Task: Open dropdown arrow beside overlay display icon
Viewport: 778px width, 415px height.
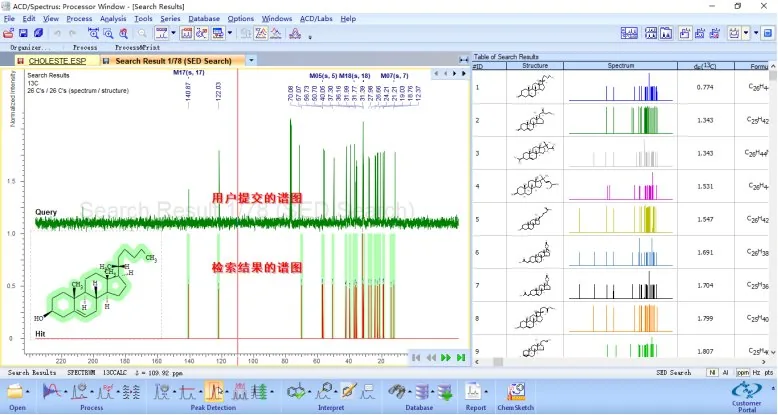Action: [x=230, y=33]
